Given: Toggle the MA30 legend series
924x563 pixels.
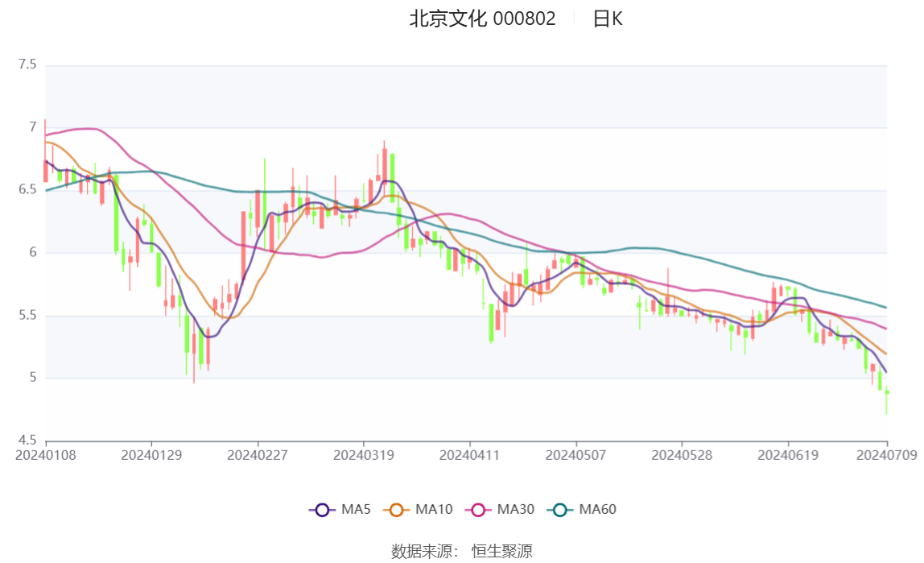Looking at the screenshot, I should [500, 509].
